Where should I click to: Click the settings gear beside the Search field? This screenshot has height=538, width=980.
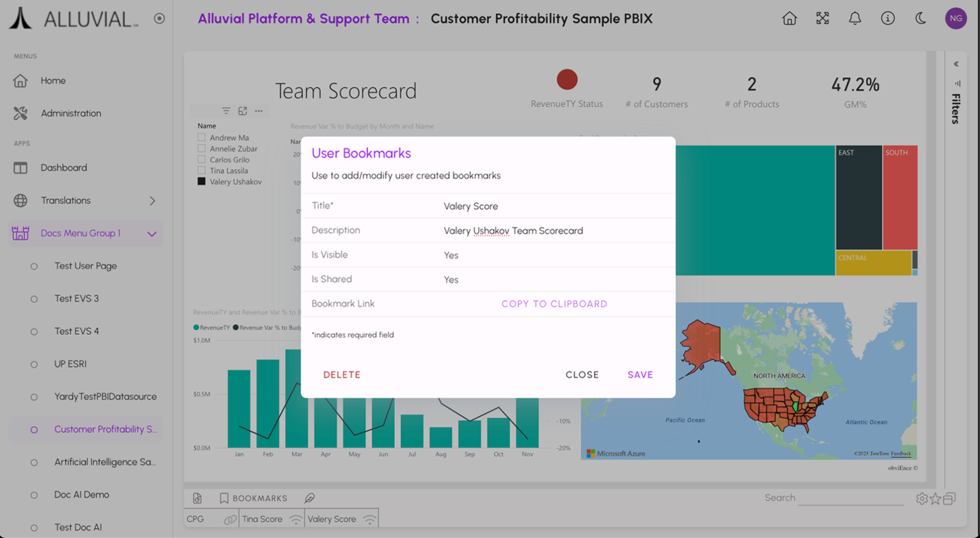click(x=922, y=499)
